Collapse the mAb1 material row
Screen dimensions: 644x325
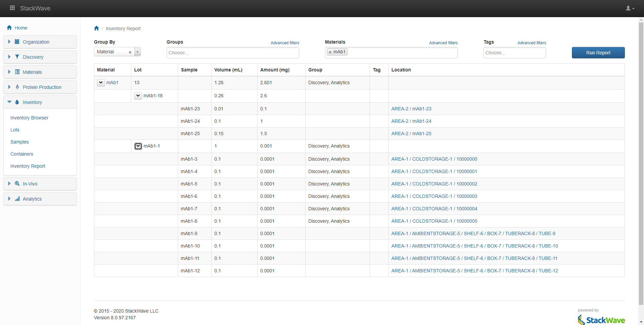coord(101,83)
